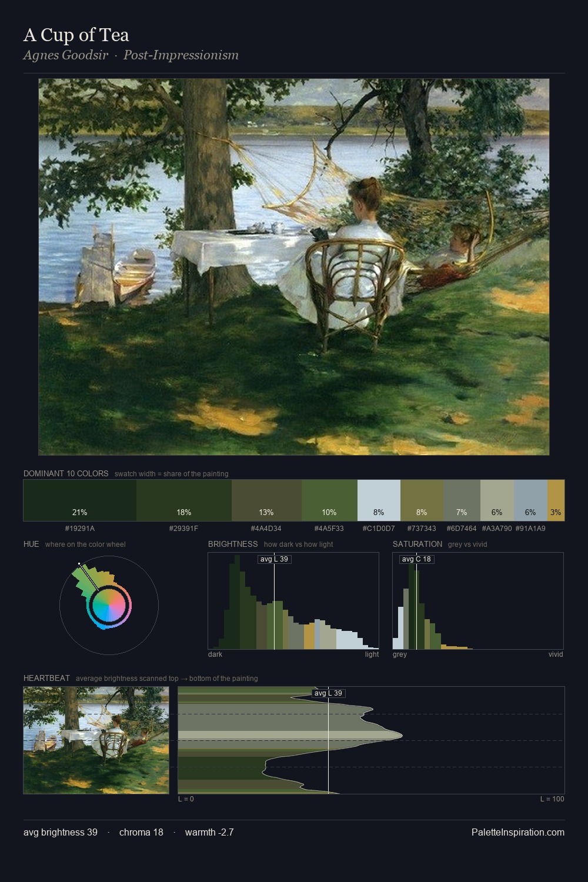Click the 'HUE' section heading

point(31,544)
